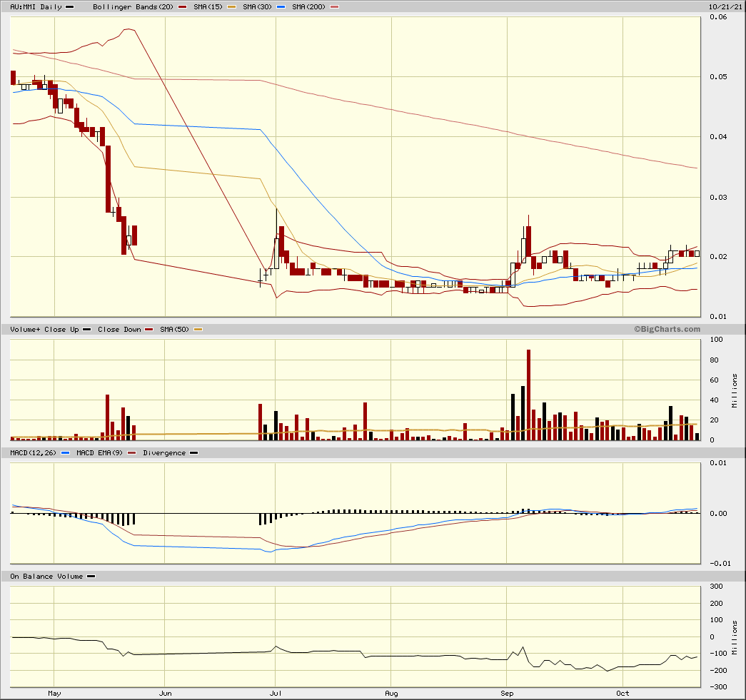Click the Jun month label
Screen dimensions: 746x700
click(x=165, y=694)
